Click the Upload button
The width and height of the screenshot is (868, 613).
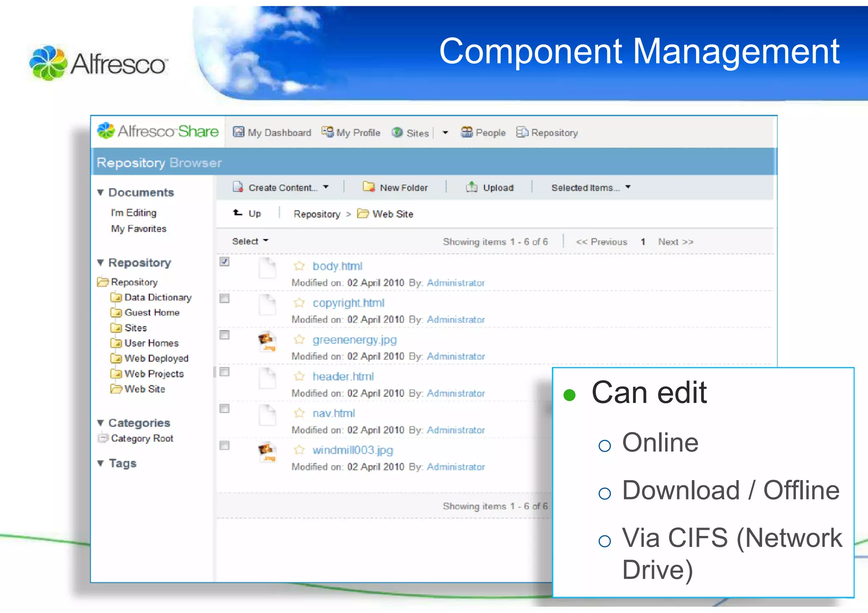tap(490, 187)
